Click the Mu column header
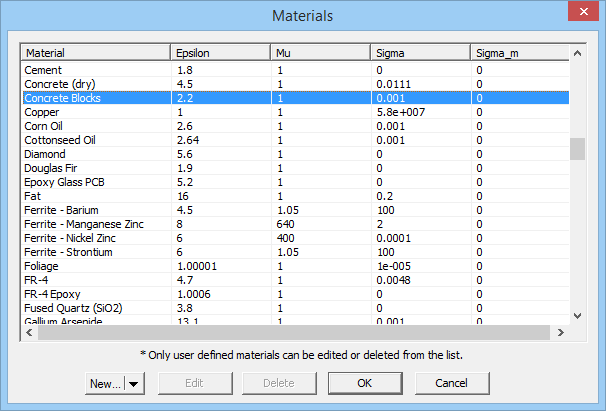 click(320, 52)
